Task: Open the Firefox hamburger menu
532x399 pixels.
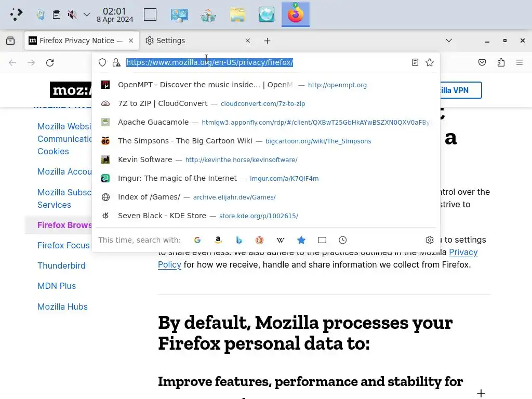Action: pos(520,62)
